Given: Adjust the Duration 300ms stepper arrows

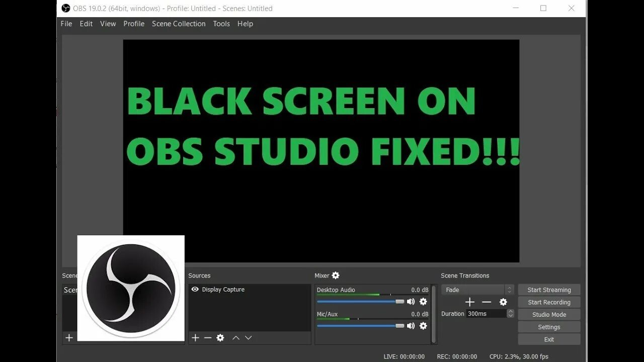Looking at the screenshot, I should pos(510,313).
